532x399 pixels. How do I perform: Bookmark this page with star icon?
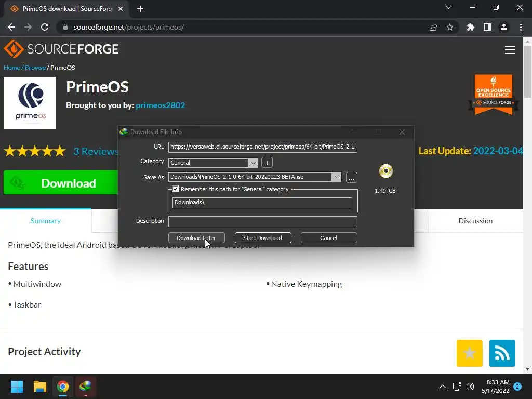450,27
